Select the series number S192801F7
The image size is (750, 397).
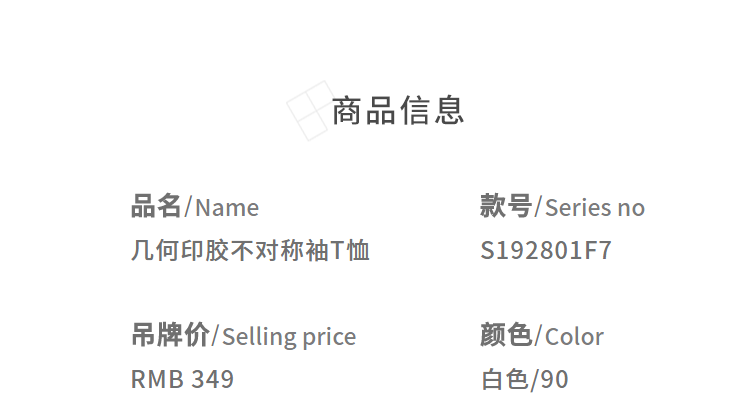(546, 250)
